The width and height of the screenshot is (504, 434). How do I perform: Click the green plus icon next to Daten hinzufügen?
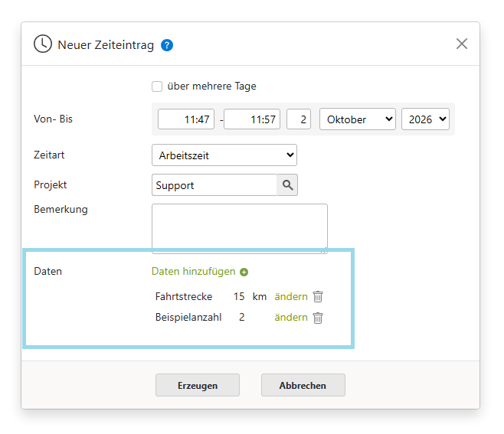click(x=244, y=272)
